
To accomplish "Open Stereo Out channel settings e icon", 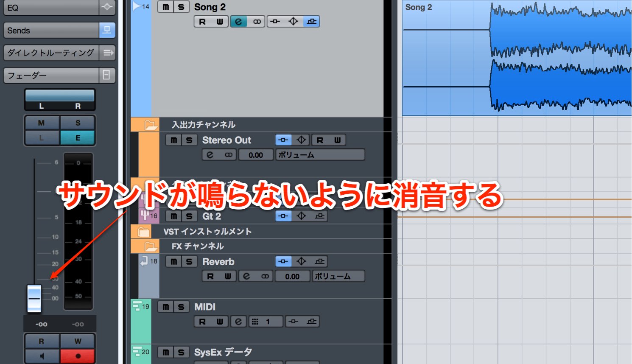I will (x=210, y=155).
